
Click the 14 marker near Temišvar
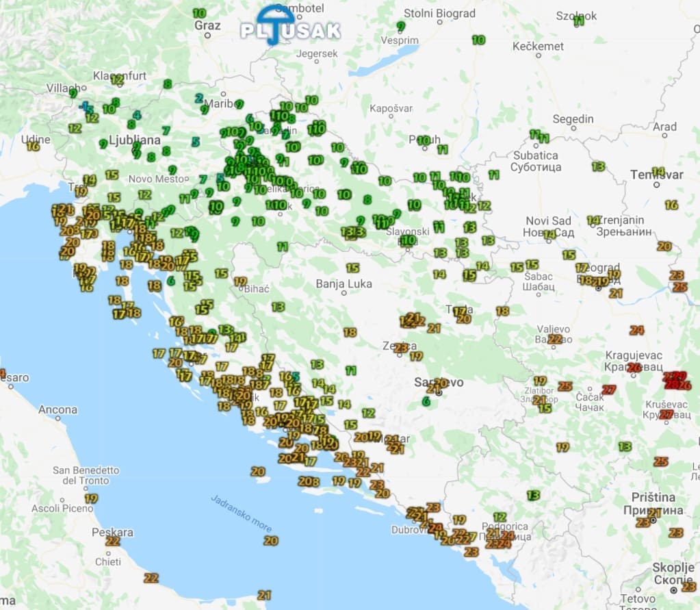pyautogui.click(x=658, y=171)
